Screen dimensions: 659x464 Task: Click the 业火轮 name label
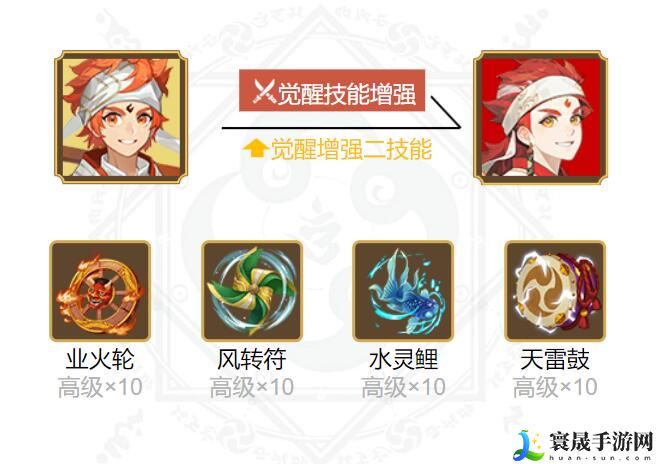click(x=100, y=359)
